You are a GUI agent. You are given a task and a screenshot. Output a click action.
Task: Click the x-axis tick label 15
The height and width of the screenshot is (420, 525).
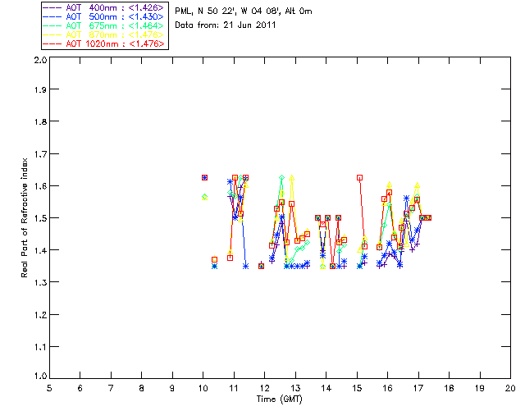tap(357, 388)
